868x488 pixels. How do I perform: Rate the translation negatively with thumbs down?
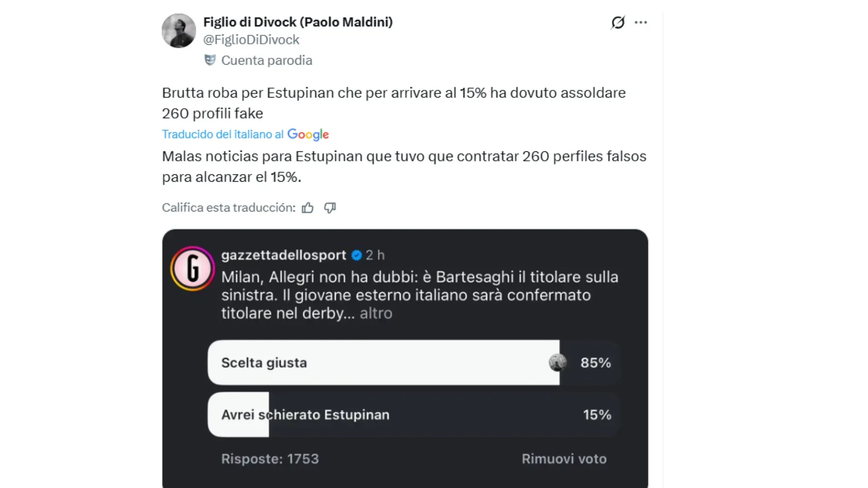coord(330,208)
